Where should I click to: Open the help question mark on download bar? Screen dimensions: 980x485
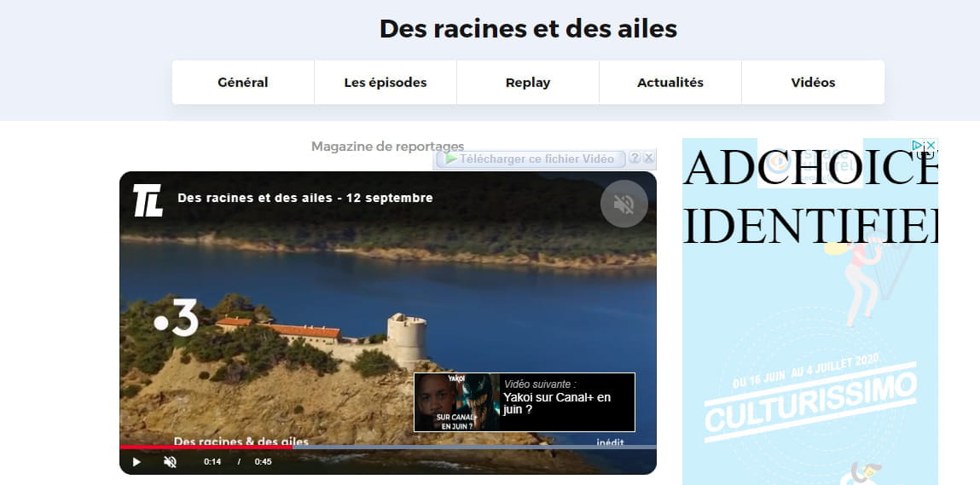635,158
